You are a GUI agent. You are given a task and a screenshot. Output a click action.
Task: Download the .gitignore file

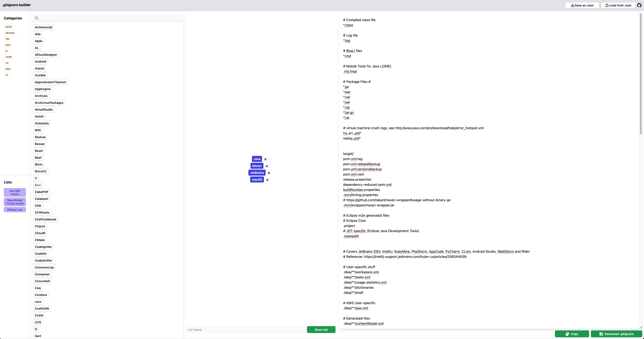(616, 334)
